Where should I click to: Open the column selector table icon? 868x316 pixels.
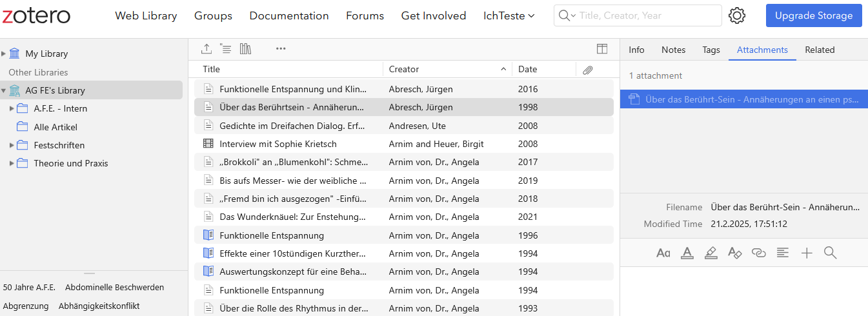[602, 48]
